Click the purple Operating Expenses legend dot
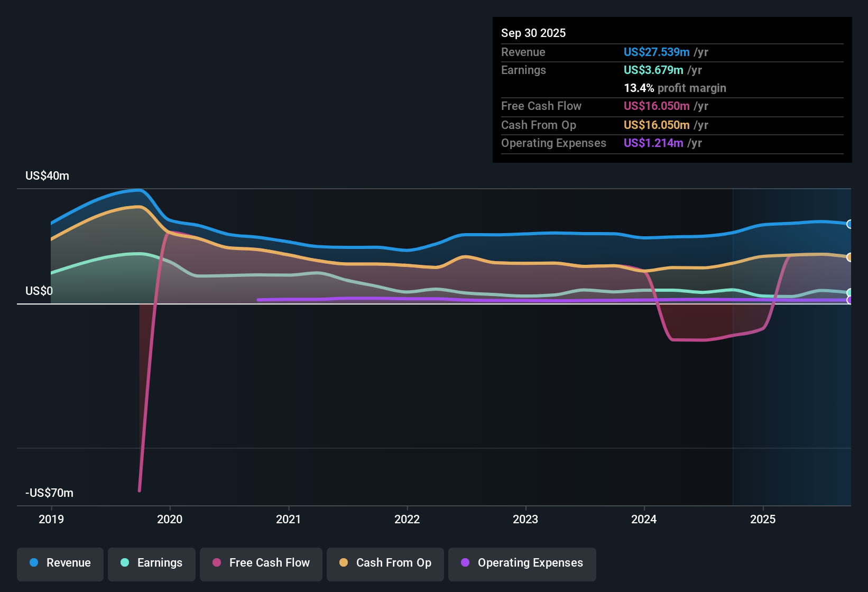The image size is (868, 592). coord(466,563)
